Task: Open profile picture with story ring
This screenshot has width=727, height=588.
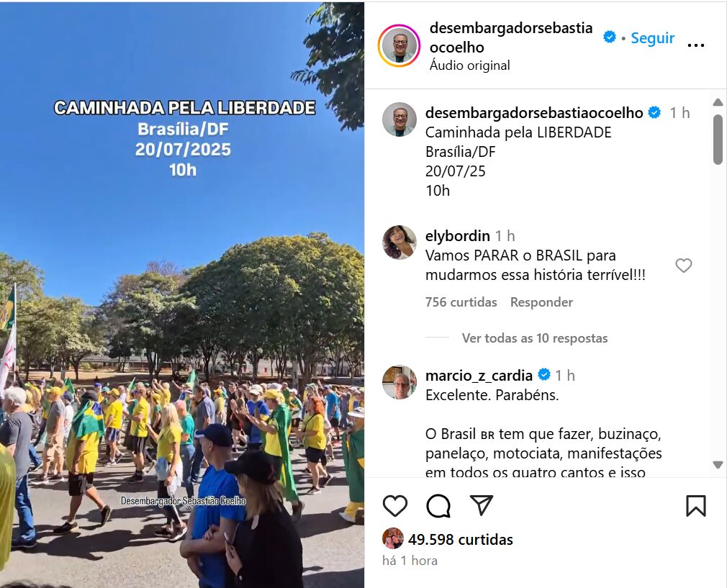Action: coord(399,46)
